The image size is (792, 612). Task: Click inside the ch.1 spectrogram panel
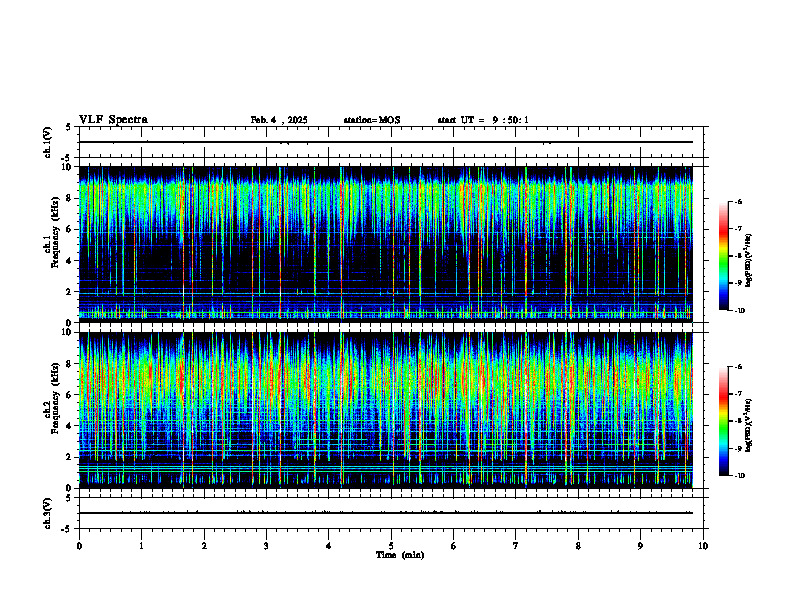(385, 244)
